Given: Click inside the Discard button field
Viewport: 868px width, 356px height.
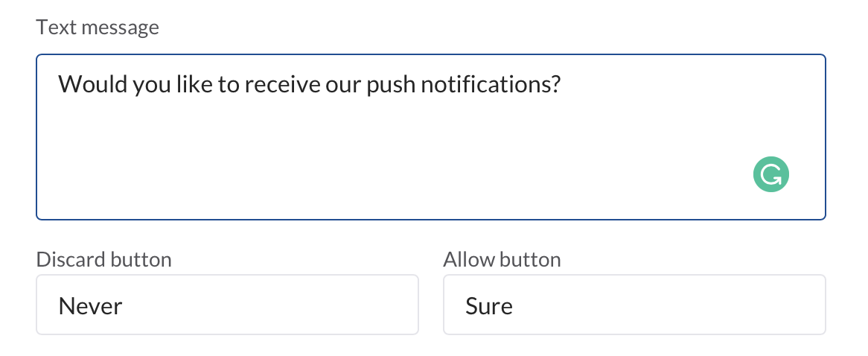Looking at the screenshot, I should point(227,305).
